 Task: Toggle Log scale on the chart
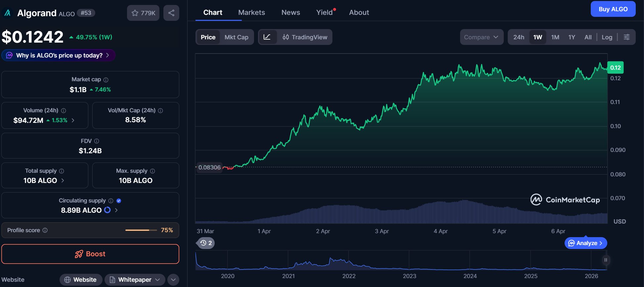coord(607,37)
